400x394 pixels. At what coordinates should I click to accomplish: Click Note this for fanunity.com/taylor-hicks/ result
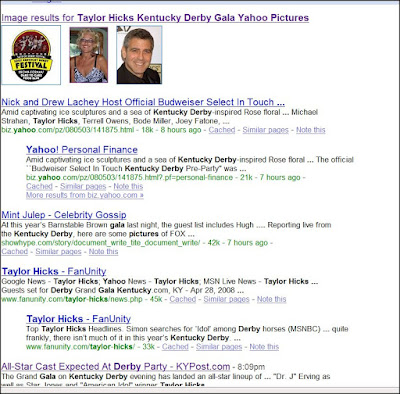click(x=264, y=347)
